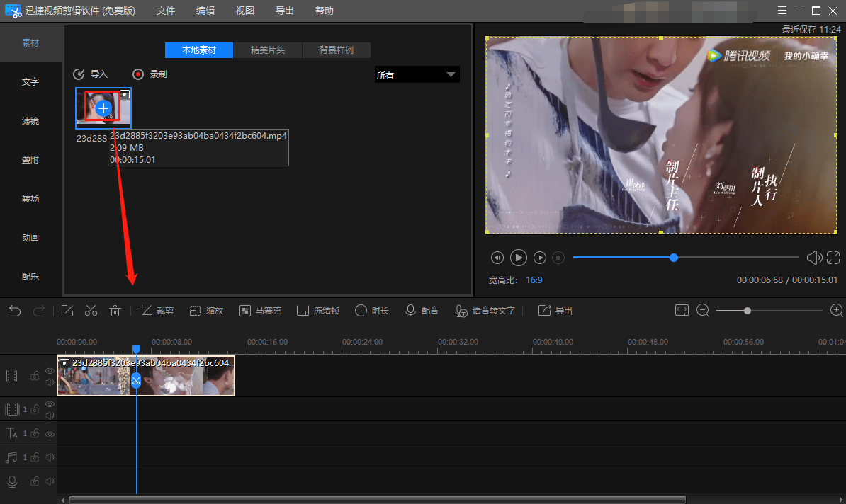Open the 语音转文字 speech-to-text tool

485,311
